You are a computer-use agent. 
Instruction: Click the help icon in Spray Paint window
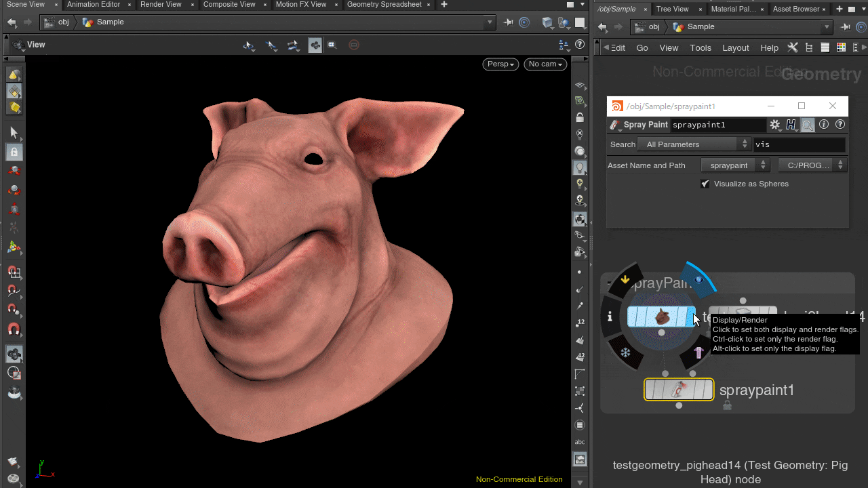click(x=840, y=125)
